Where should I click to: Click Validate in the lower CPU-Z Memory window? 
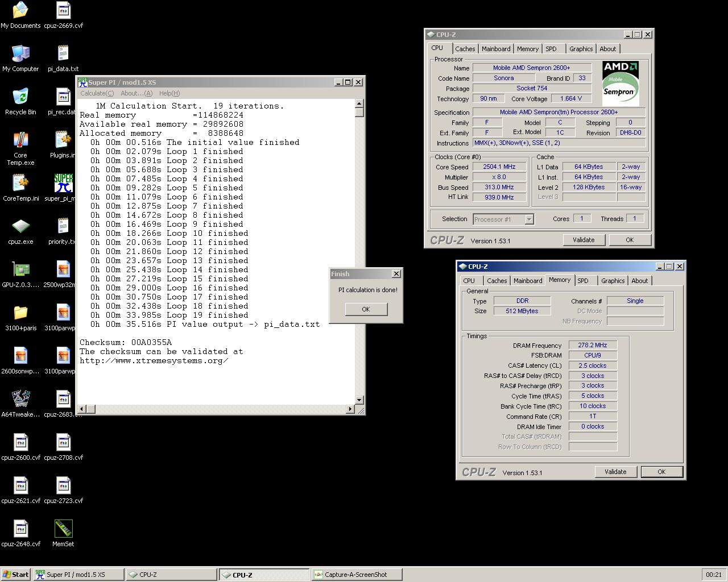pos(615,472)
